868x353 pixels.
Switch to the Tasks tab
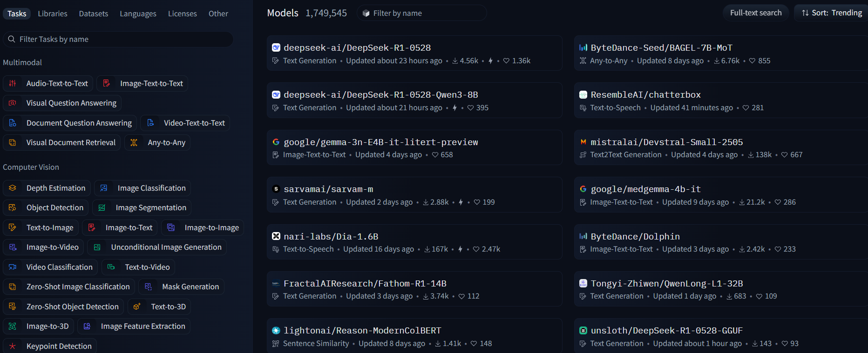pyautogui.click(x=17, y=13)
